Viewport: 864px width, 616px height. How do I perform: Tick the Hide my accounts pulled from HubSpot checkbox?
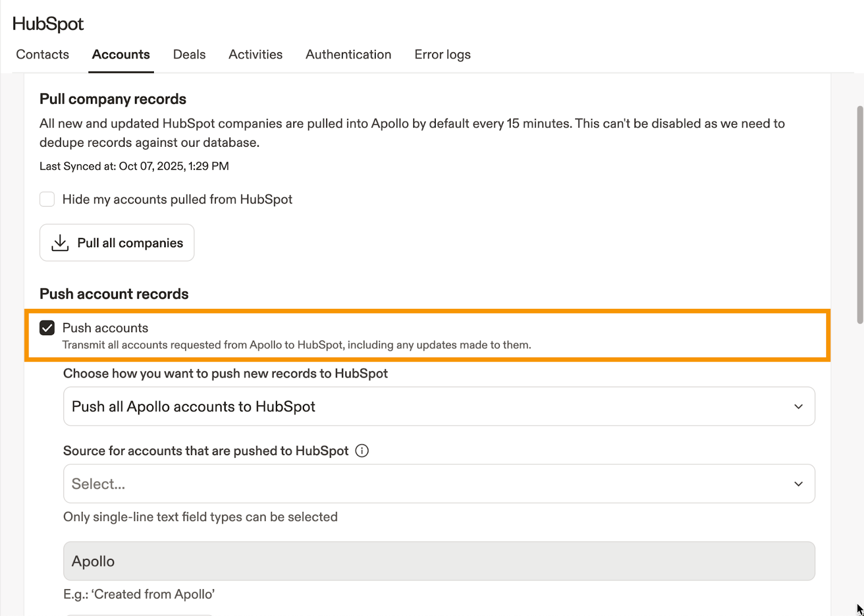(x=48, y=199)
